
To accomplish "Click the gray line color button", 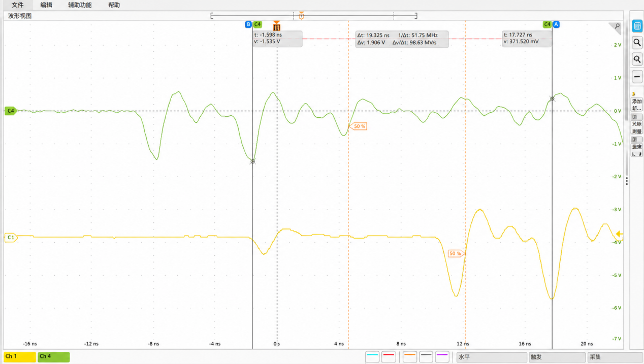I will point(426,357).
